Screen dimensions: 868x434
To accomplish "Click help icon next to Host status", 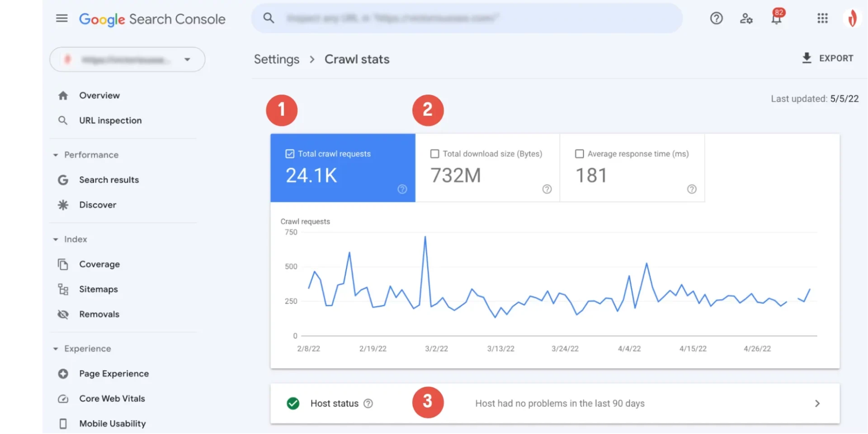I will click(x=368, y=403).
